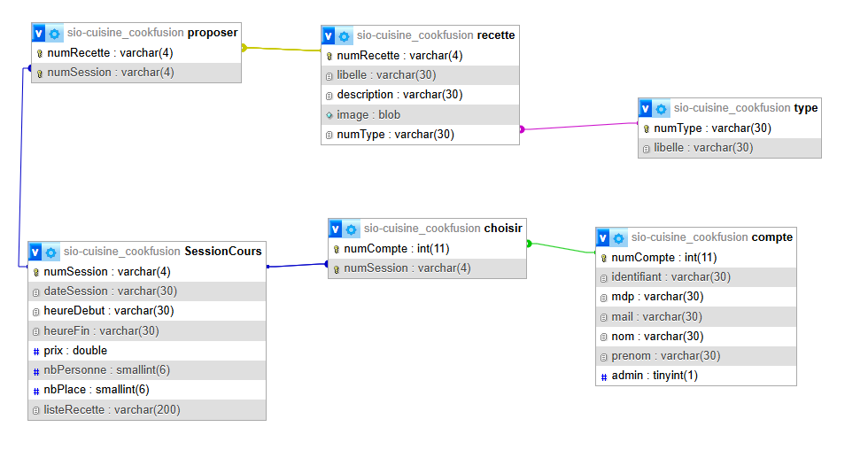Select the 'mdp : varchar(30)' row
Screen dimensions: 868x458
696,297
